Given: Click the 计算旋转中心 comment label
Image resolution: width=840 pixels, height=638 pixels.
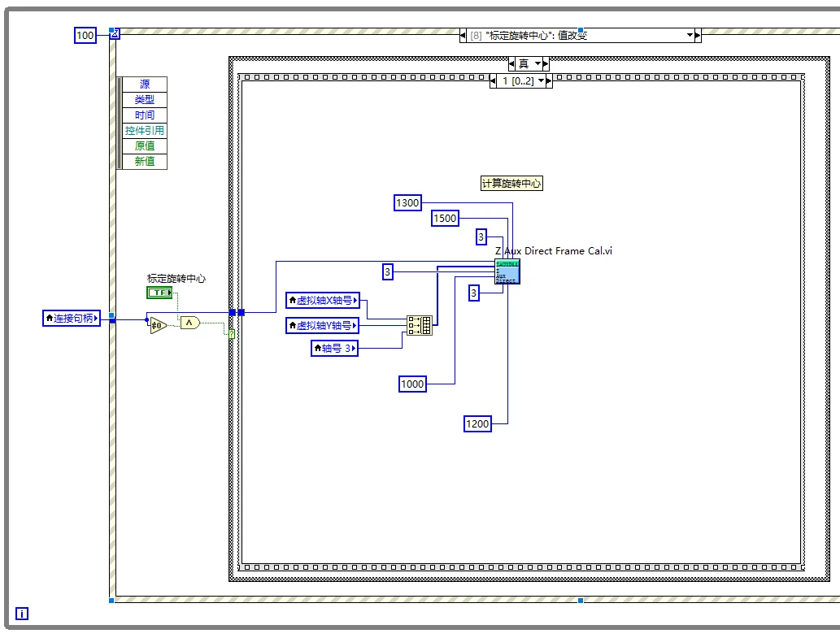Looking at the screenshot, I should (x=511, y=183).
